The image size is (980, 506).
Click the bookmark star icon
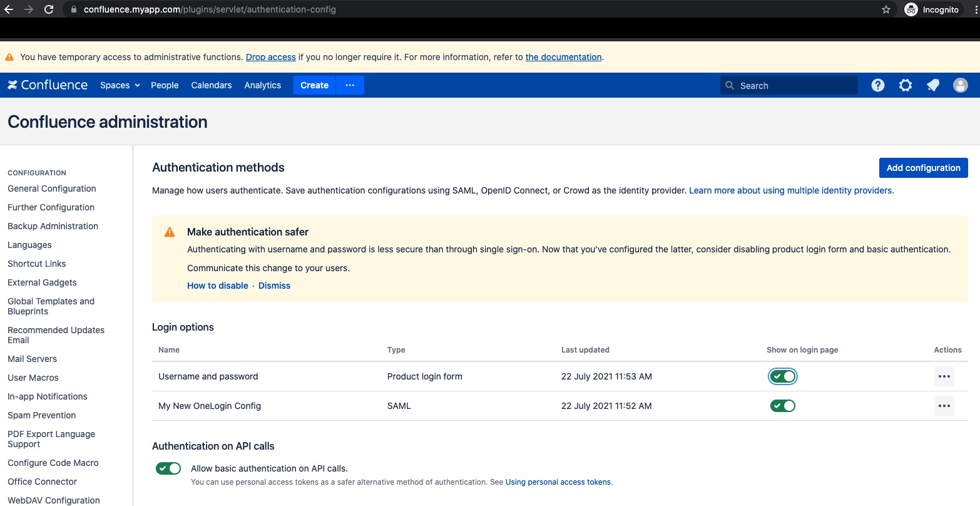(886, 9)
